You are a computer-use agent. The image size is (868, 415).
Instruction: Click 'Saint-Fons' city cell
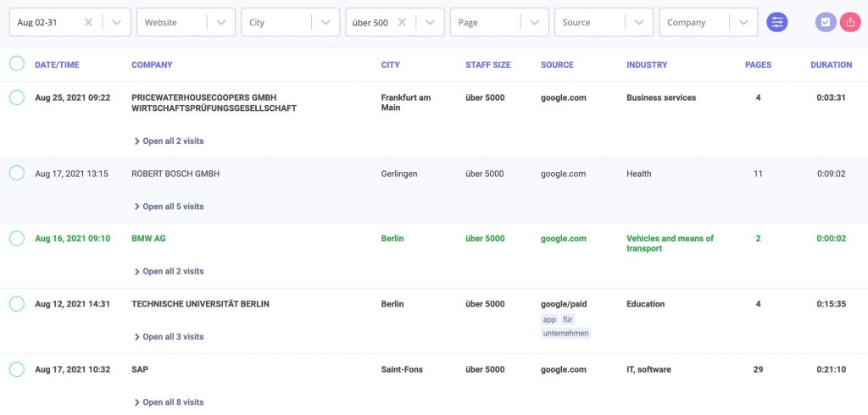tap(402, 369)
